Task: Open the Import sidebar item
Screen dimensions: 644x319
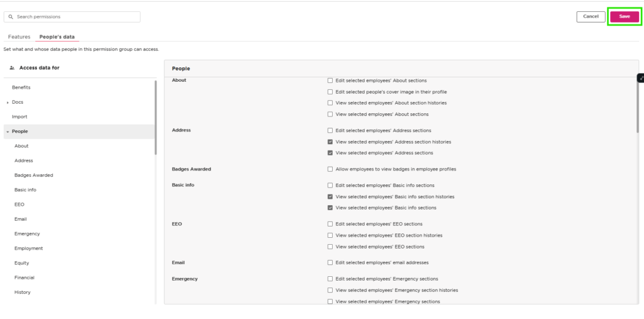Action: coord(19,117)
